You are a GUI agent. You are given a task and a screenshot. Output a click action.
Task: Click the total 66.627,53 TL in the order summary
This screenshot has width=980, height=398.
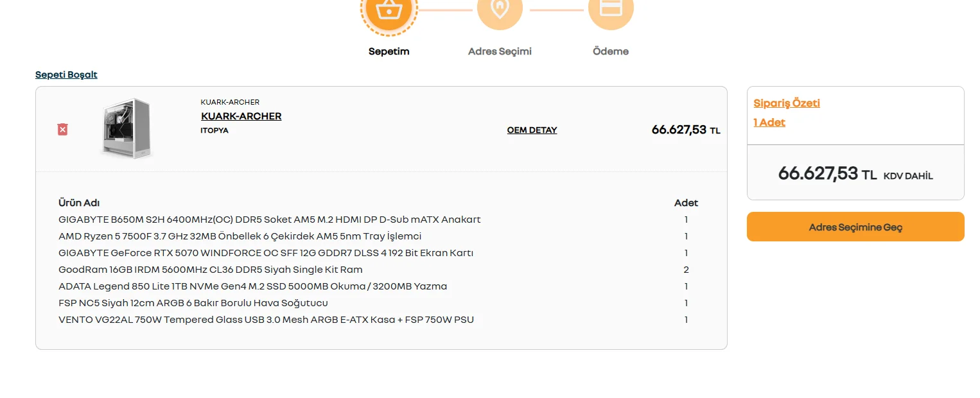coord(827,173)
